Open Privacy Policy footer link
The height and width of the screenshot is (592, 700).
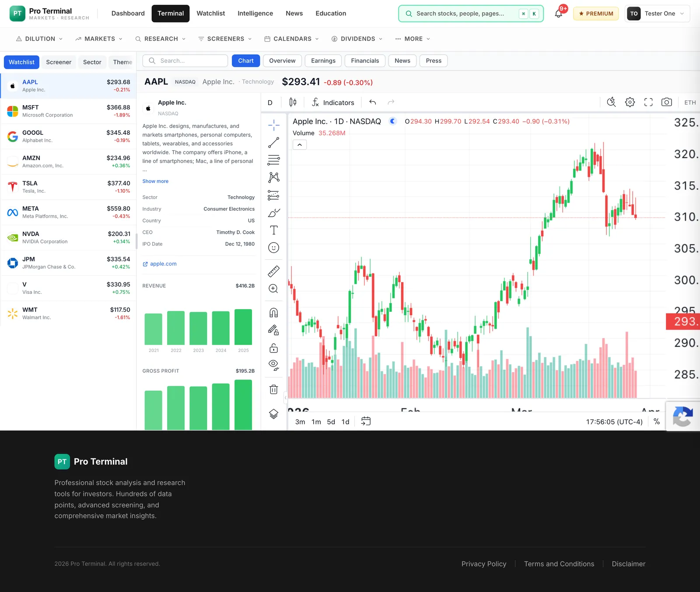pos(484,564)
